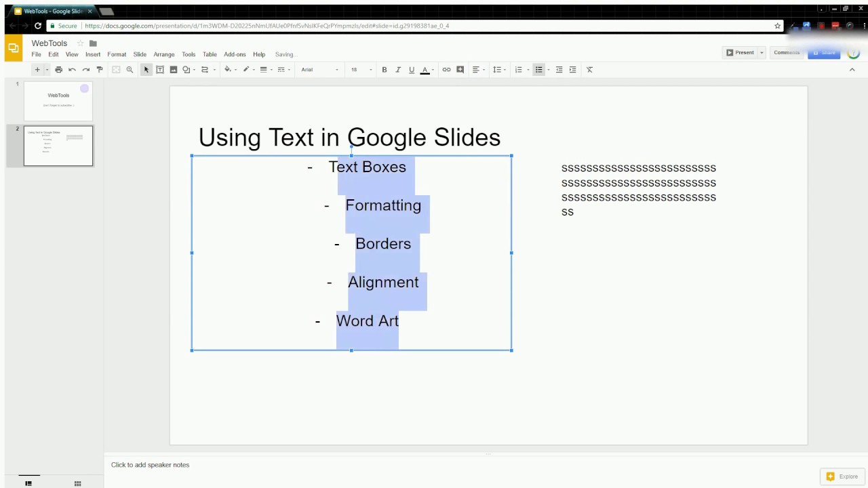Toggle bold formatting
Image resolution: width=868 pixels, height=488 pixels.
(384, 70)
